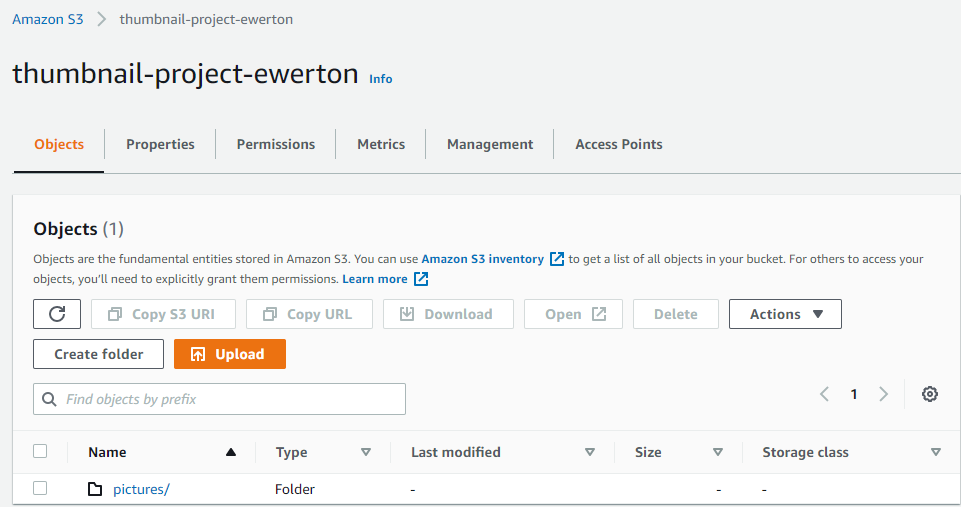This screenshot has height=507, width=961.
Task: Open the Access Points tab
Action: [x=618, y=144]
